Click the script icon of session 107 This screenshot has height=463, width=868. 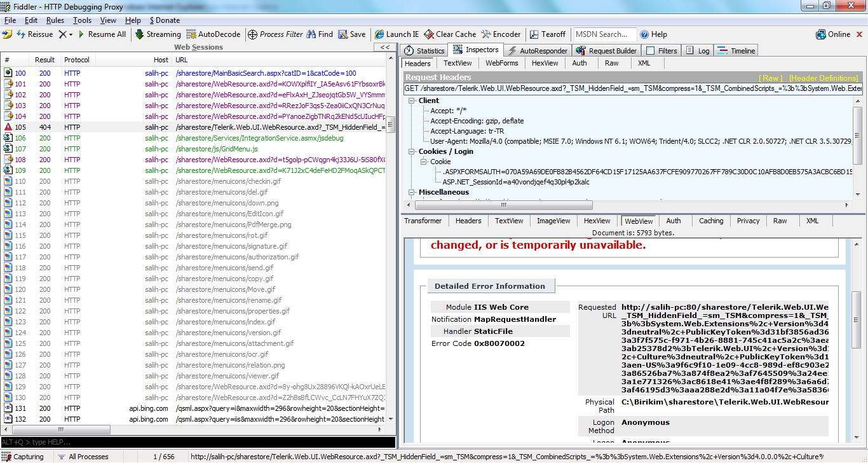[x=8, y=149]
